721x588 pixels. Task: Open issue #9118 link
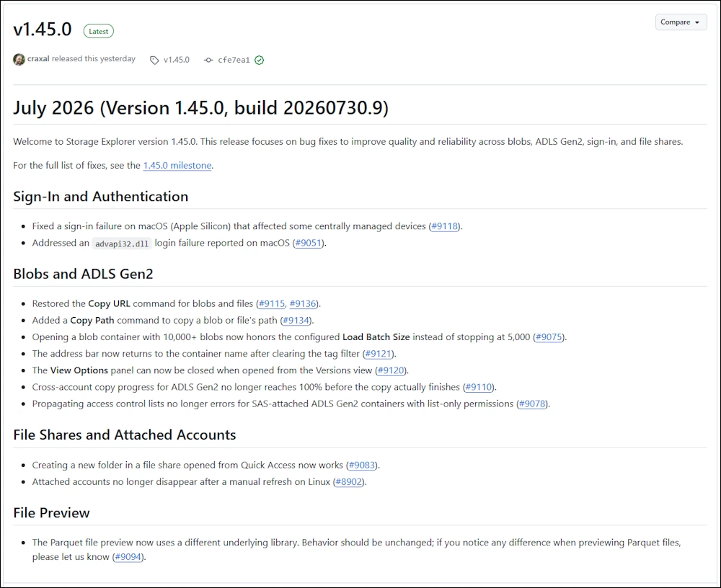pyautogui.click(x=445, y=226)
